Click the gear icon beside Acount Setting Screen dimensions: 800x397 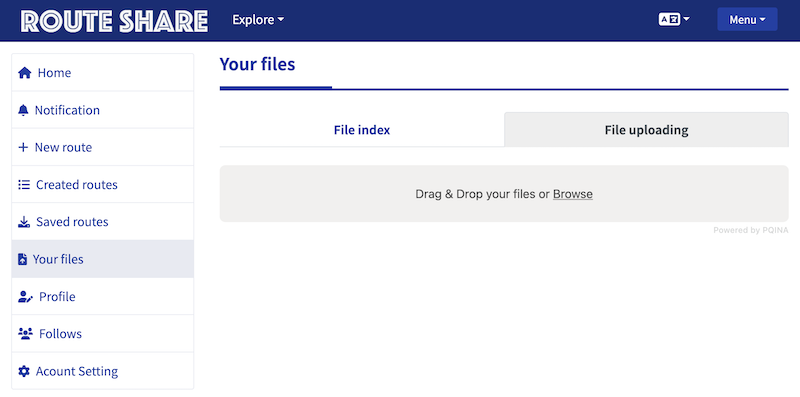(x=24, y=371)
